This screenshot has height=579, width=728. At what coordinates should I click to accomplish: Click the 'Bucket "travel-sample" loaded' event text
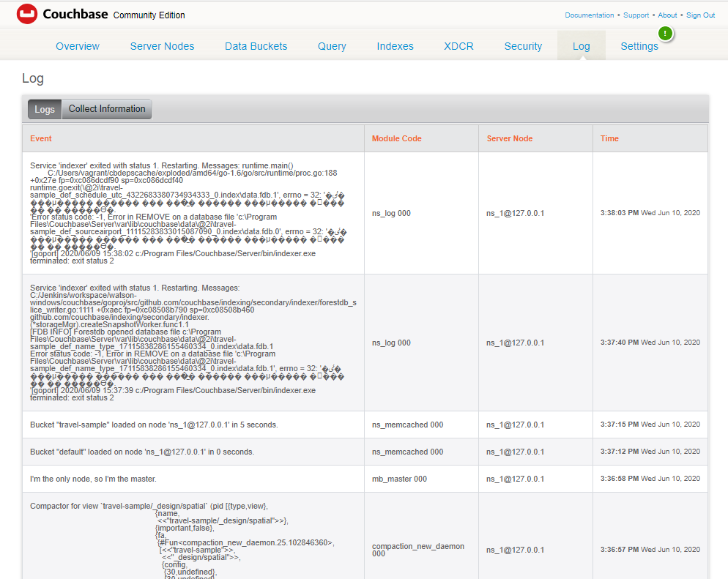pos(154,425)
